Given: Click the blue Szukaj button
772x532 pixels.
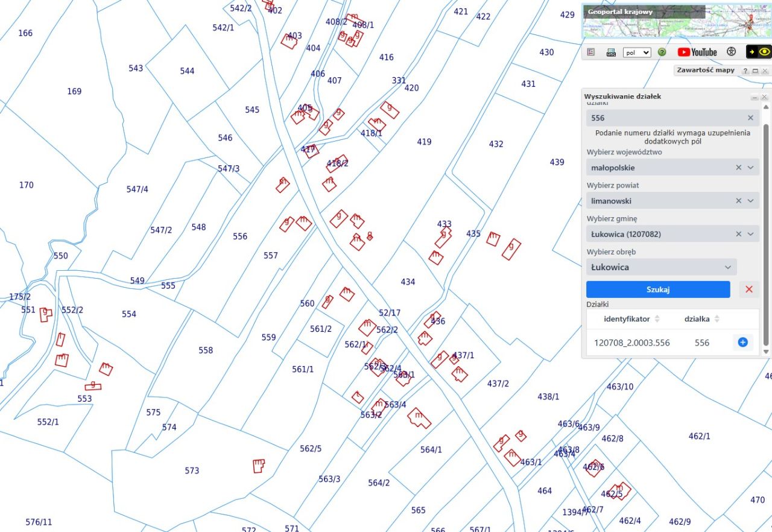Looking at the screenshot, I should [658, 290].
